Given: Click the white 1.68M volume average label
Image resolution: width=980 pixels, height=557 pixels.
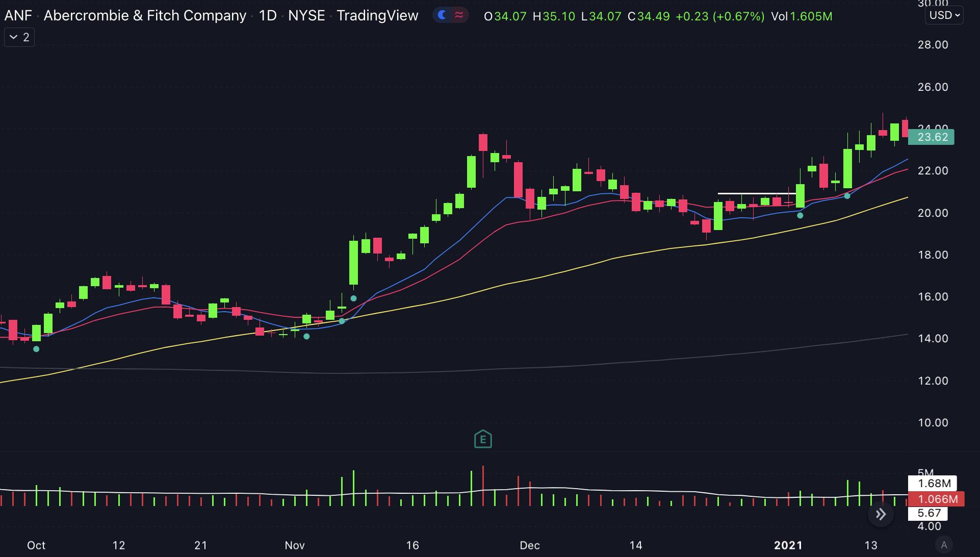Looking at the screenshot, I should (x=933, y=483).
